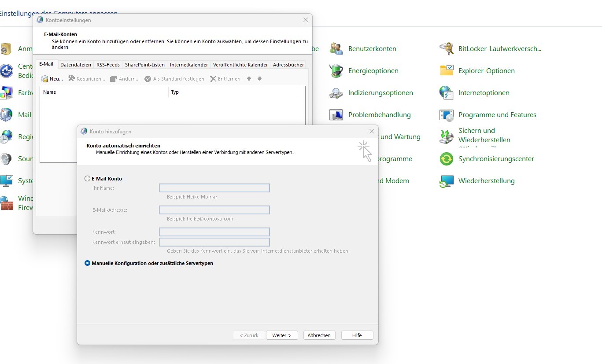Screen dimensions: 602x364
Task: Close the Konto hinzufügen dialog
Action: (372, 131)
